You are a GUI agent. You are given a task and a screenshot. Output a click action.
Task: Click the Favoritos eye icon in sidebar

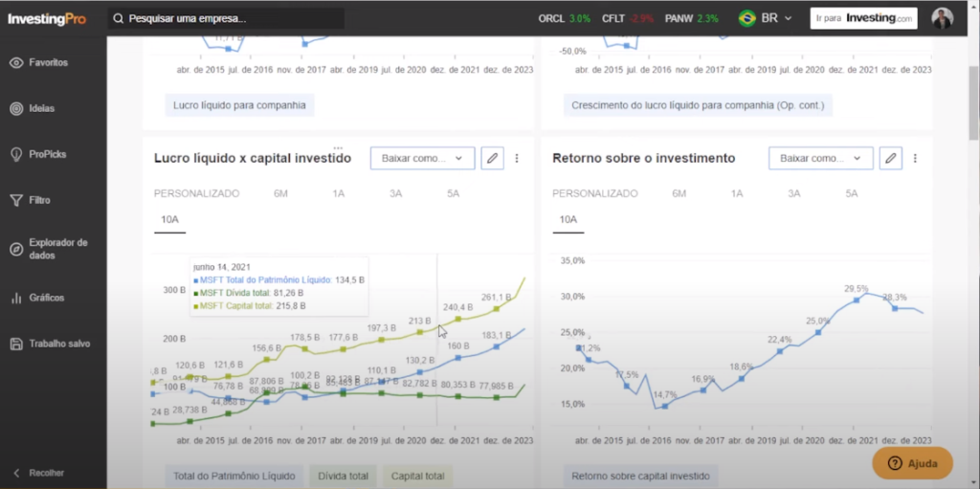coord(16,63)
